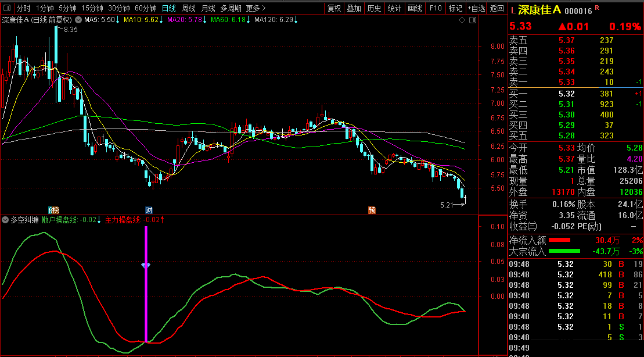644x357 pixels.
Task: Select the 日线 daily chart tab
Action: [168, 8]
